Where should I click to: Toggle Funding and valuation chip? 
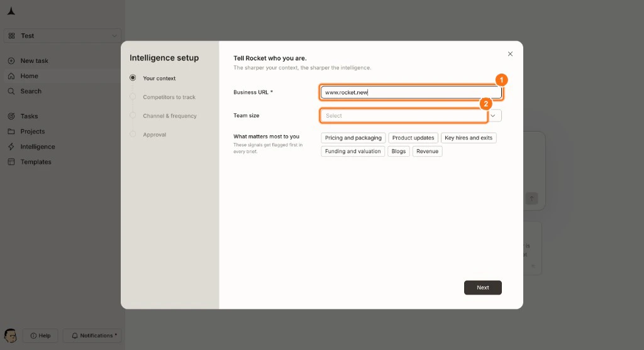coord(353,151)
